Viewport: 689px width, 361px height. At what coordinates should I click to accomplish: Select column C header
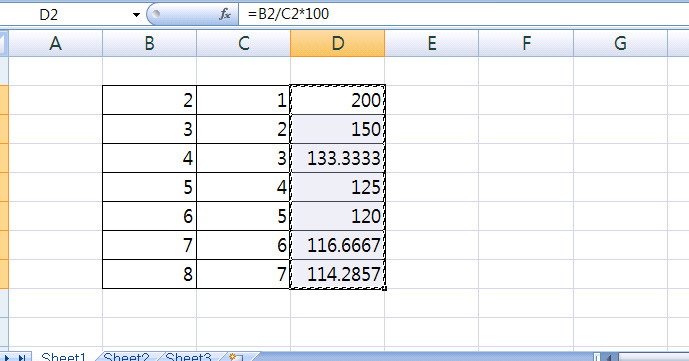[x=243, y=43]
